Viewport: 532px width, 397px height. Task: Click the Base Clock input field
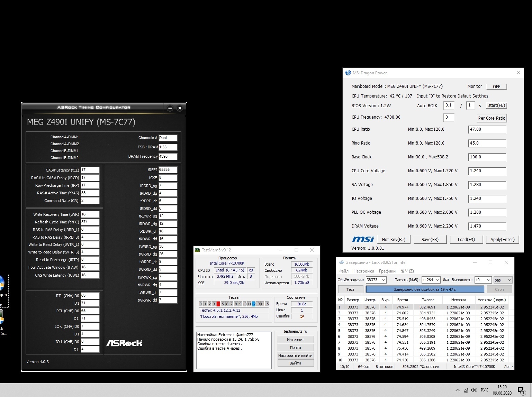pyautogui.click(x=487, y=157)
